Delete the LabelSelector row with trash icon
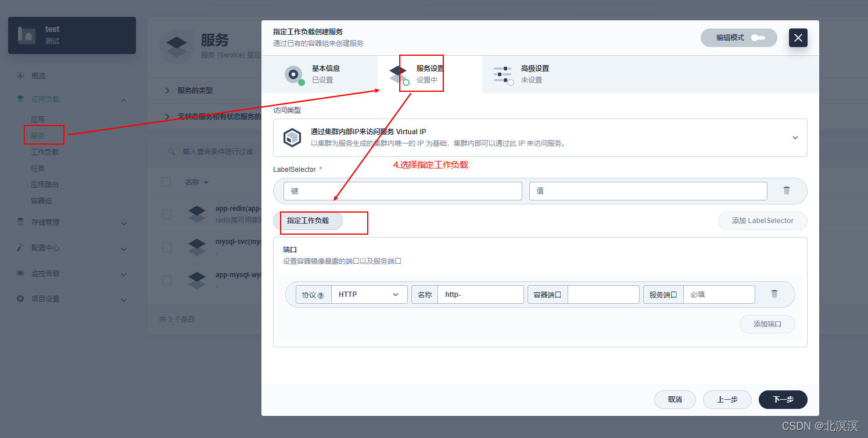The width and height of the screenshot is (868, 438). click(x=787, y=191)
